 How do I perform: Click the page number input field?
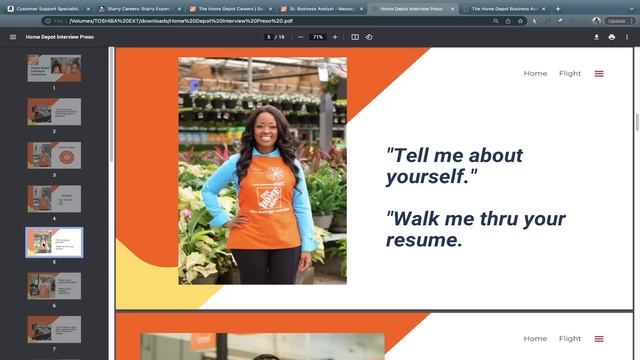pyautogui.click(x=269, y=37)
